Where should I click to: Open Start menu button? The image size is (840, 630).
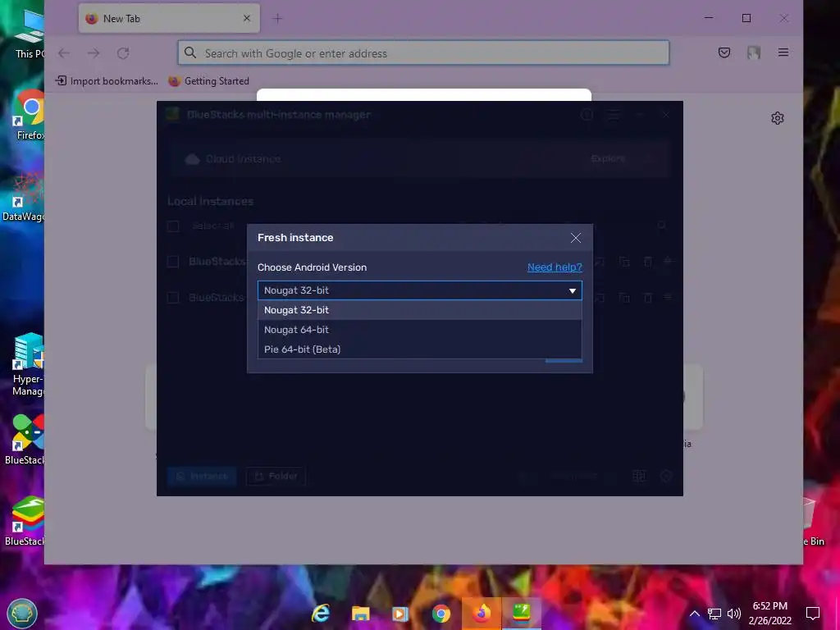pos(22,614)
